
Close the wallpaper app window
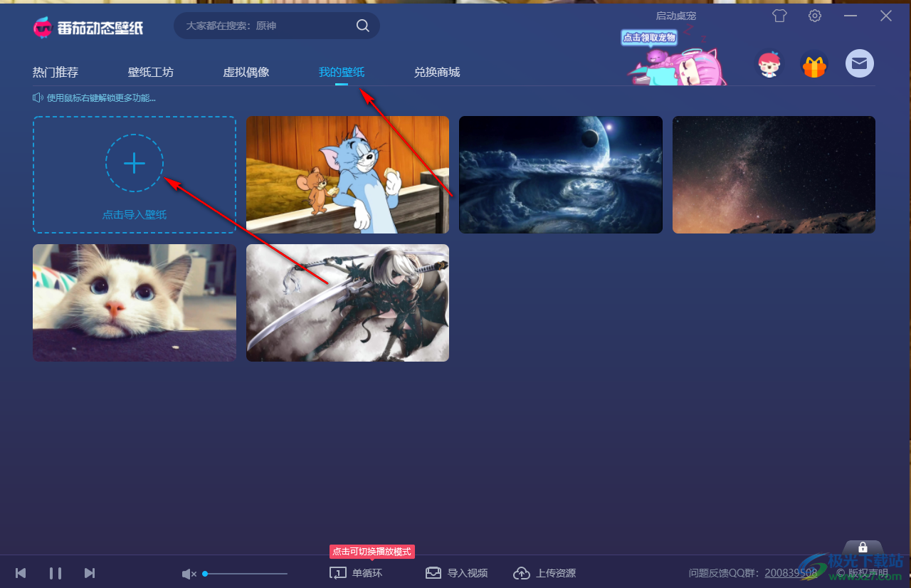[886, 16]
